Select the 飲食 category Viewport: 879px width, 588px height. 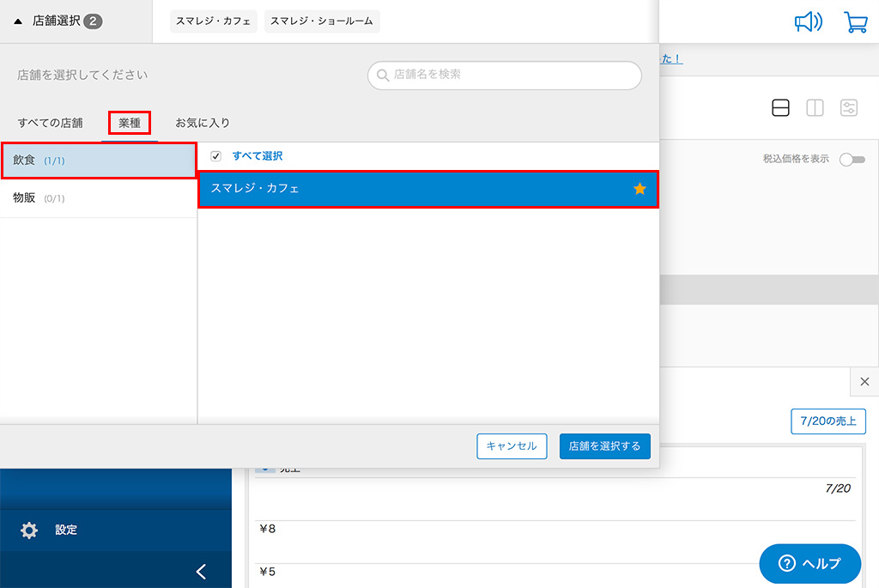point(99,161)
